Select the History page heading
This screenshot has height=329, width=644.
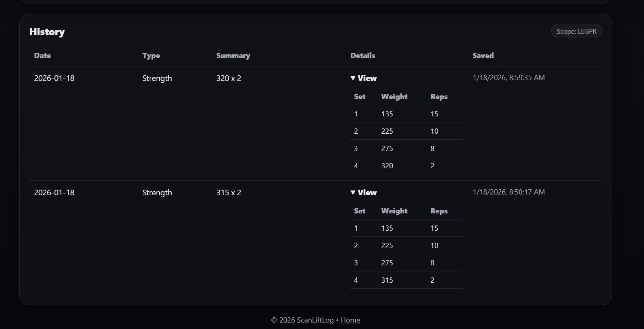tap(47, 31)
